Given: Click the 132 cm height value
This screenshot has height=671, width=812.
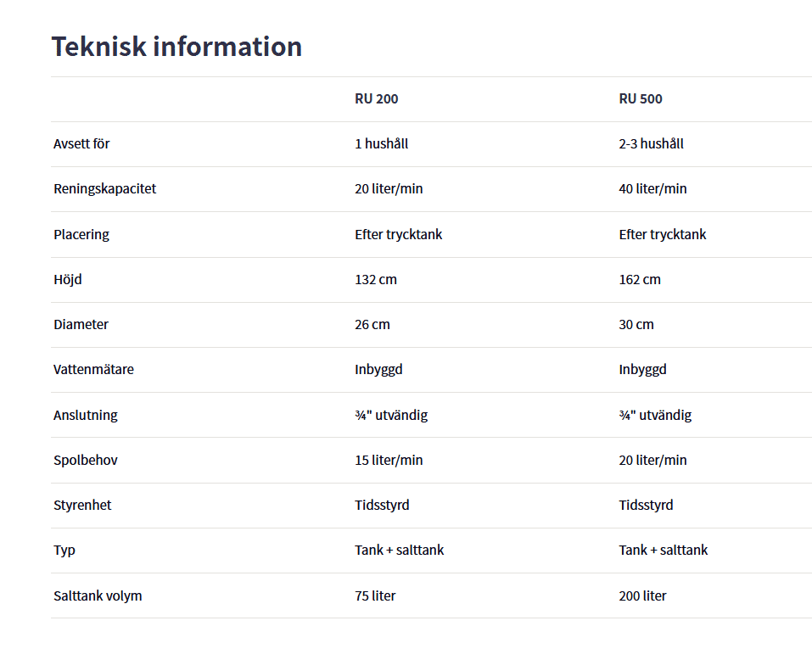Looking at the screenshot, I should (x=375, y=279).
